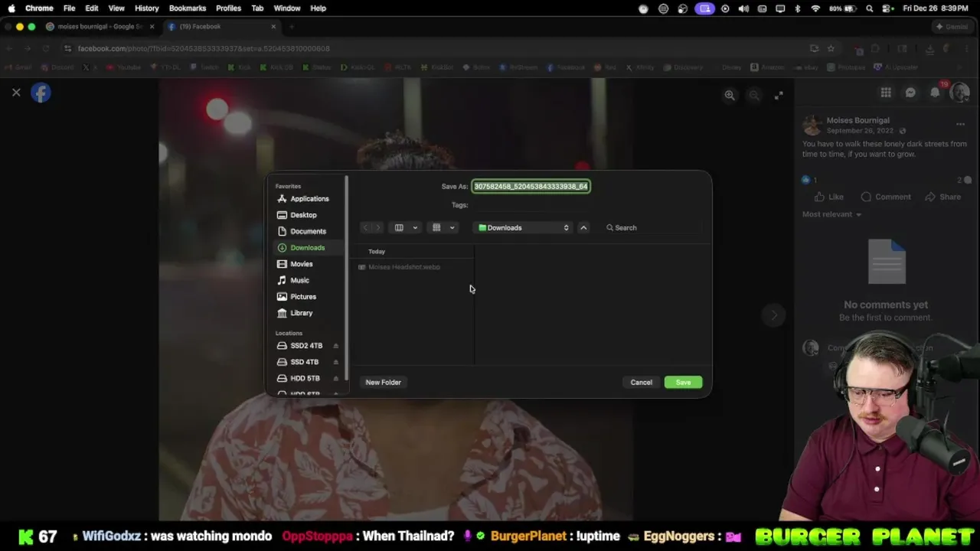This screenshot has height=551, width=980.
Task: Open Moises Bournigal profile link
Action: tap(857, 120)
